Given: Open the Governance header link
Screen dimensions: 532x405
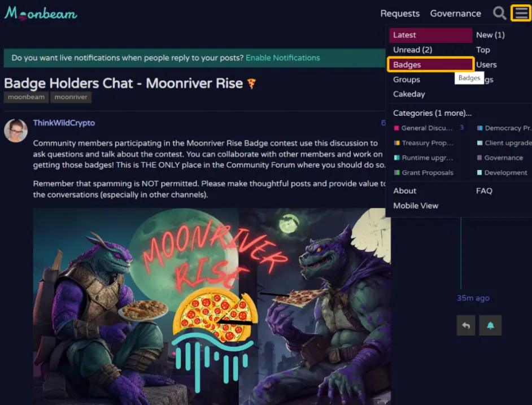Looking at the screenshot, I should 455,14.
